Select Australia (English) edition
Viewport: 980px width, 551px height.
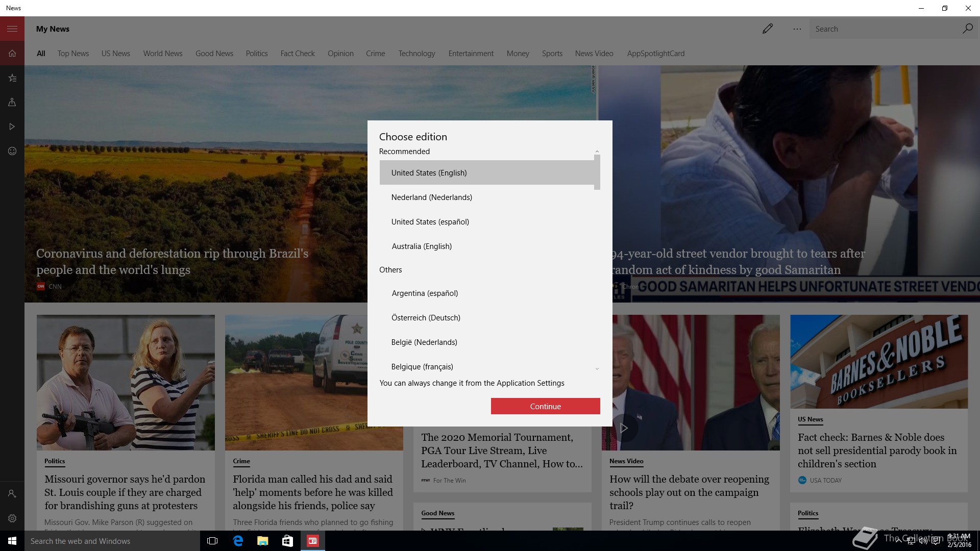tap(487, 246)
